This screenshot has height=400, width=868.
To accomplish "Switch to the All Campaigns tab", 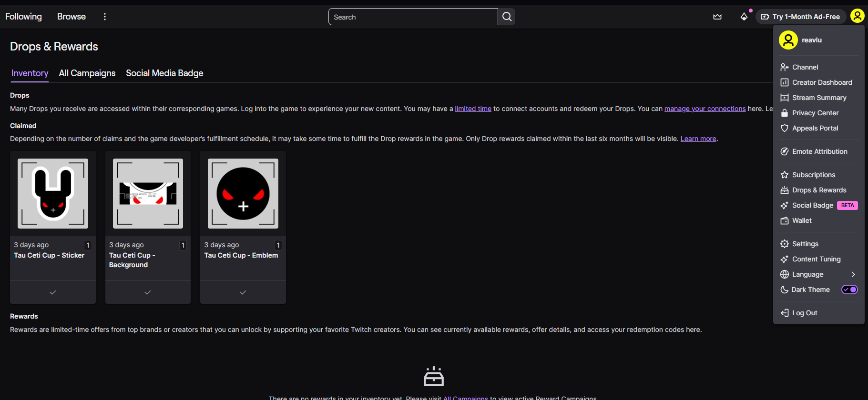I will point(87,73).
